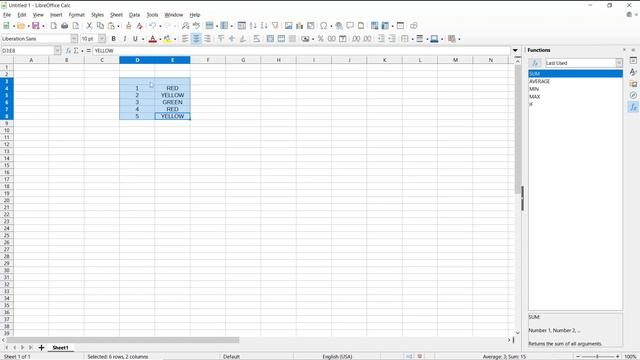This screenshot has width=640, height=360.
Task: Toggle Bold formatting
Action: (113, 39)
